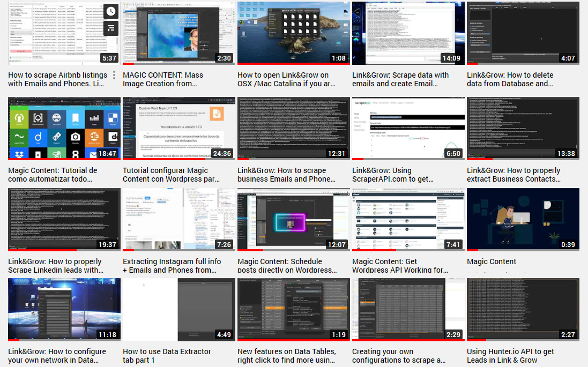
Task: Play the neon-frame Schedule posts thumbnail
Action: coord(293,219)
